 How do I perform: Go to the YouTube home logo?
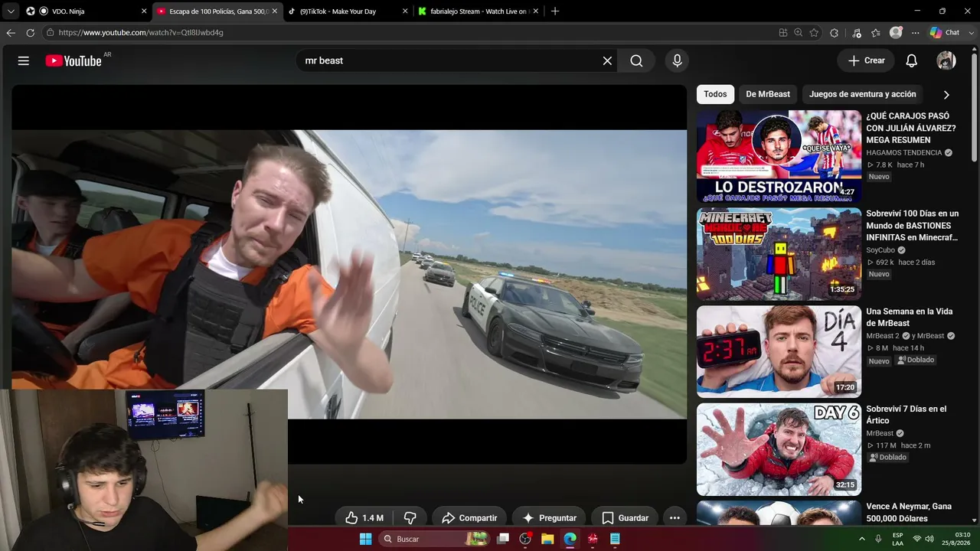pos(73,60)
